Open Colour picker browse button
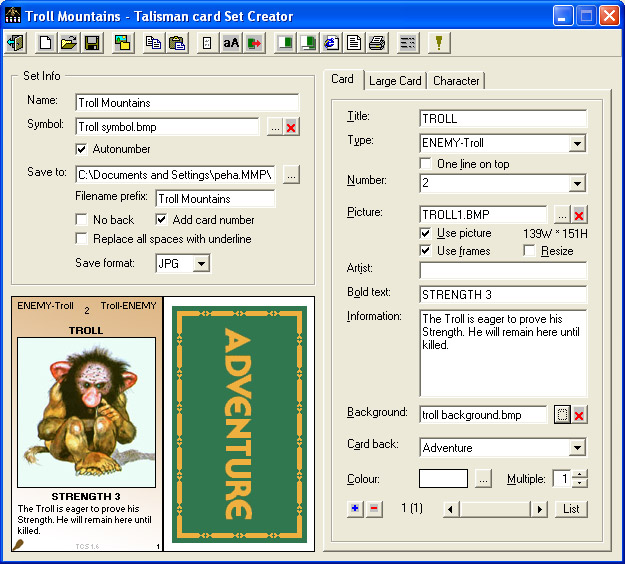 coord(483,478)
